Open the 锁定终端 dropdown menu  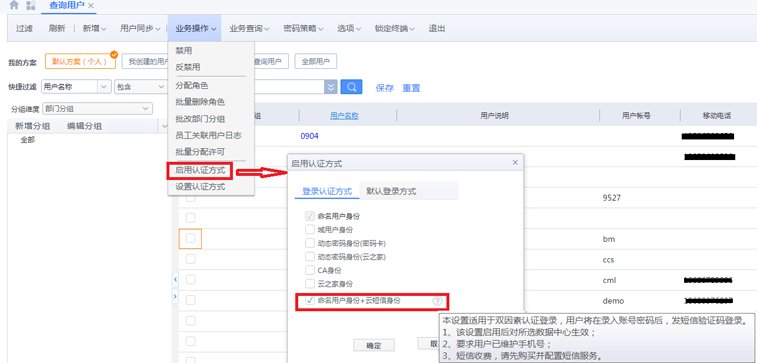click(395, 28)
